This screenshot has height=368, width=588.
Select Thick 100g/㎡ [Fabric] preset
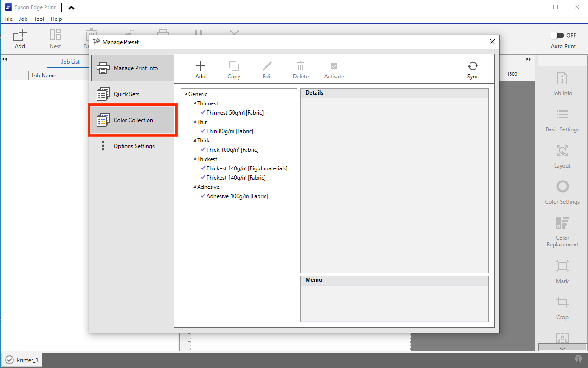pos(232,150)
